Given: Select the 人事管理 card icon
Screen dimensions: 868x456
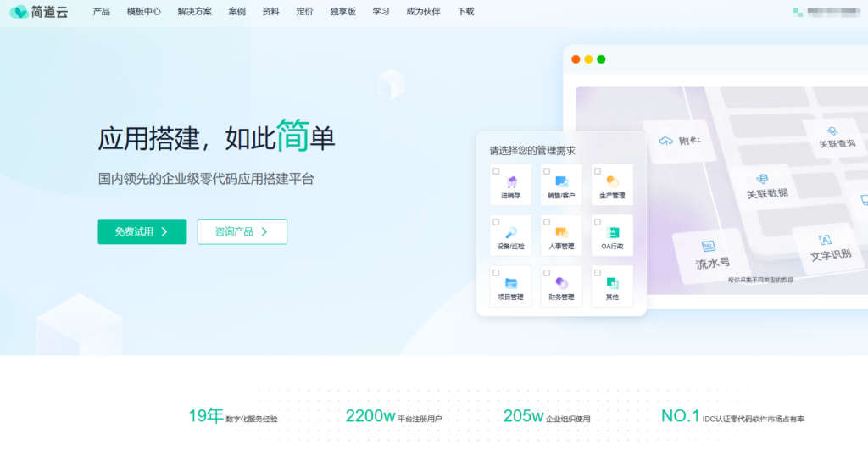Looking at the screenshot, I should pyautogui.click(x=562, y=232).
